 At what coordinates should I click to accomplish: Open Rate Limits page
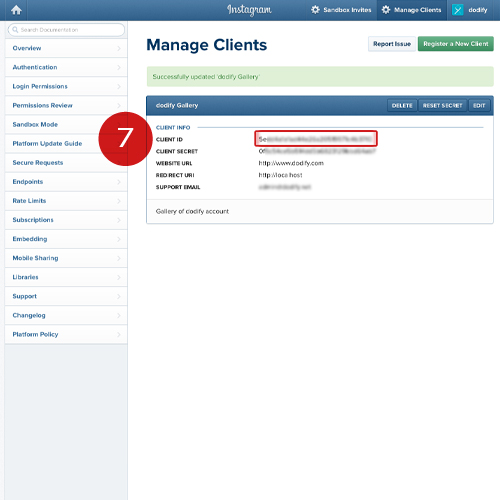point(66,201)
